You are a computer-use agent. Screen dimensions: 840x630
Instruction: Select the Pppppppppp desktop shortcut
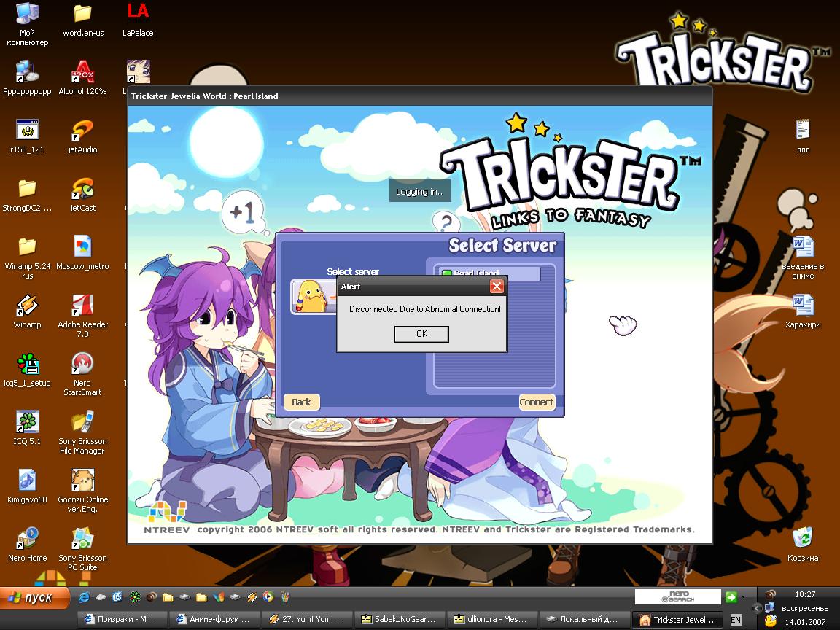click(27, 78)
